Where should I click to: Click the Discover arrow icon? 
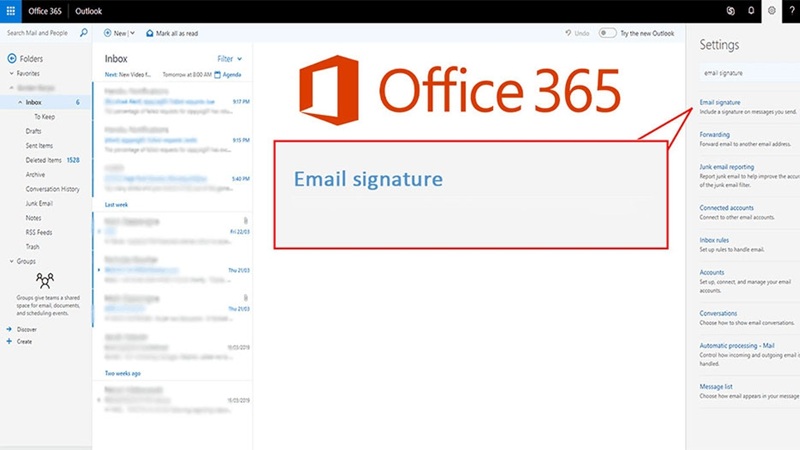coord(9,329)
